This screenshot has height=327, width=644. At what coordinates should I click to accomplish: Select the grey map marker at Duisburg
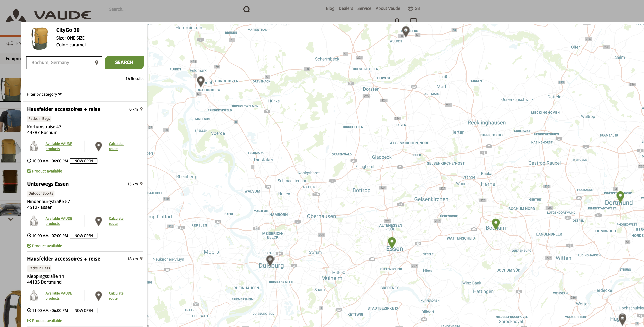point(270,260)
